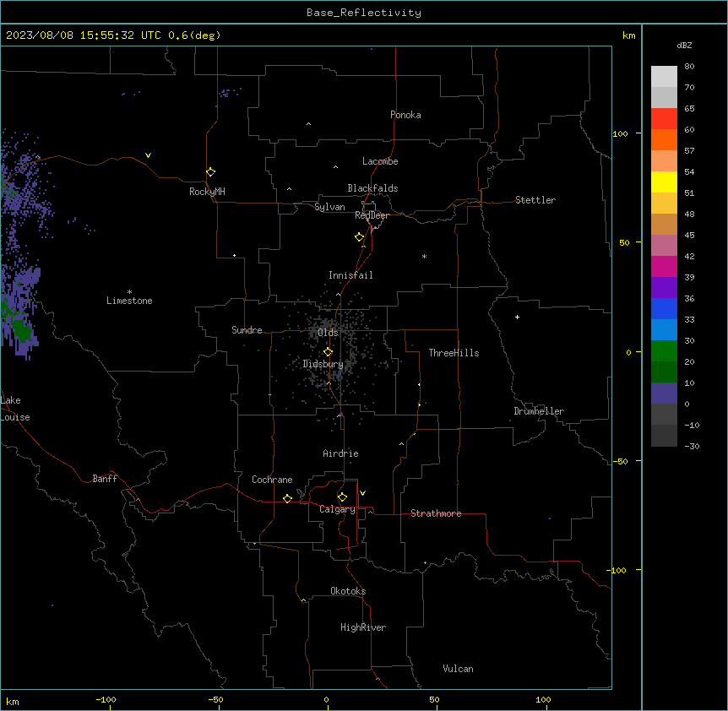Click the Vulcan label
Screen dimensions: 728x711
tap(458, 669)
